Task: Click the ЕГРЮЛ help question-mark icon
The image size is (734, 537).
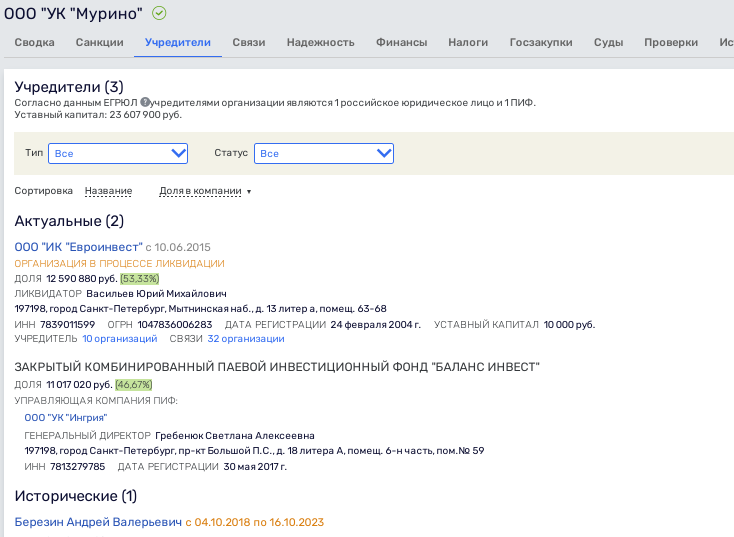Action: coord(145,102)
